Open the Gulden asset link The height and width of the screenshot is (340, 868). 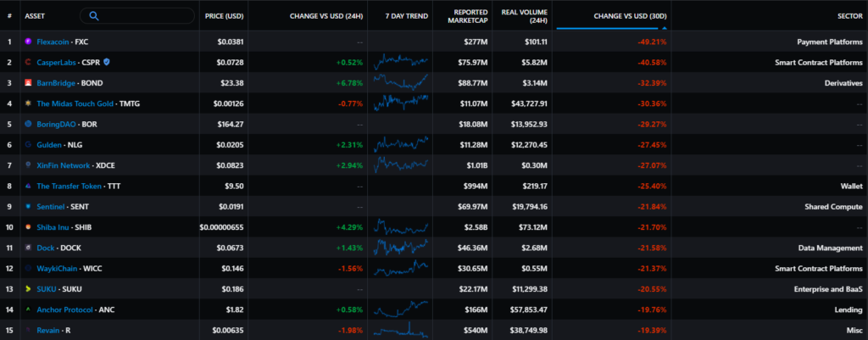pyautogui.click(x=54, y=145)
